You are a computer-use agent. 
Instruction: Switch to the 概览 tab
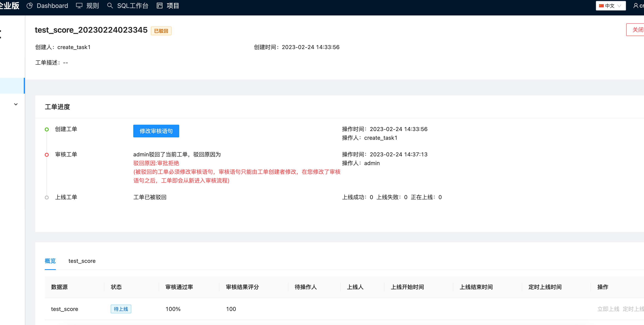coord(50,261)
